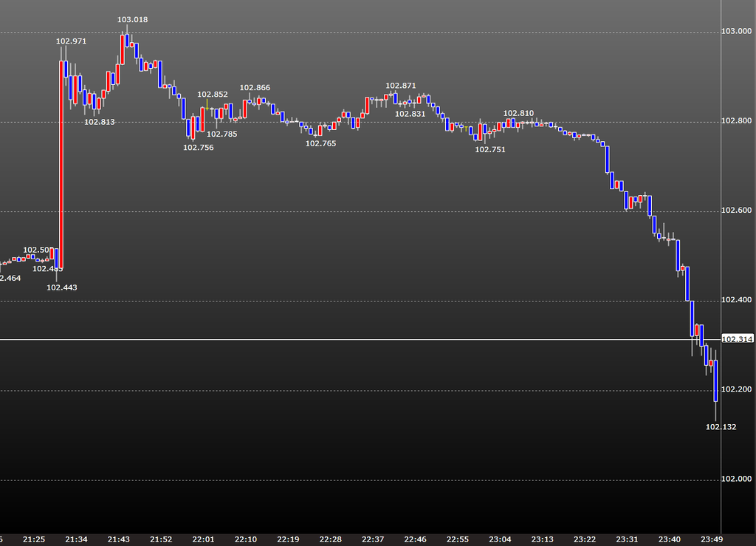This screenshot has width=756, height=546.
Task: Click the 22:28 time axis label
Action: (331, 540)
